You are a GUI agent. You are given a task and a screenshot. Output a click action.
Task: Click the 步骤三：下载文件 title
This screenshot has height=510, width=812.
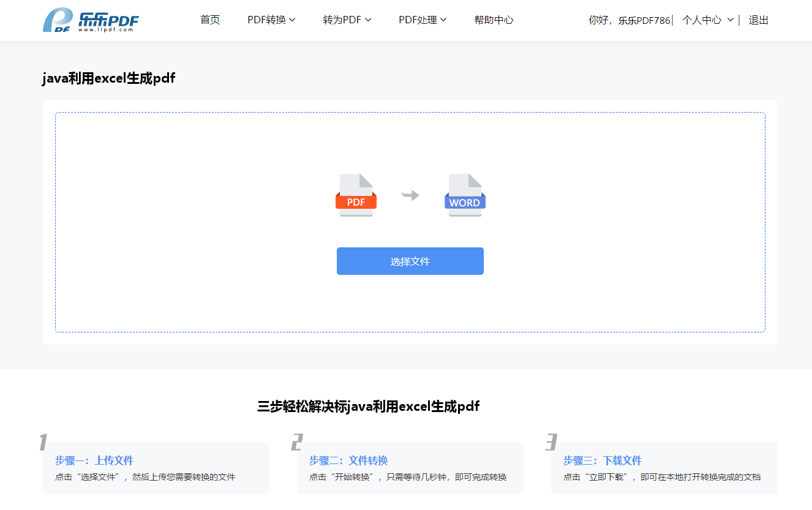pos(603,460)
